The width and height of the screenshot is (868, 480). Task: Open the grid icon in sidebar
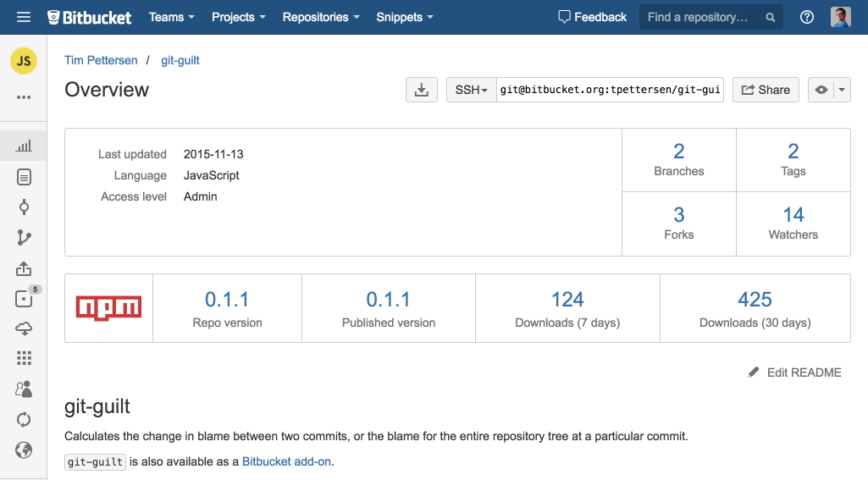[x=23, y=358]
